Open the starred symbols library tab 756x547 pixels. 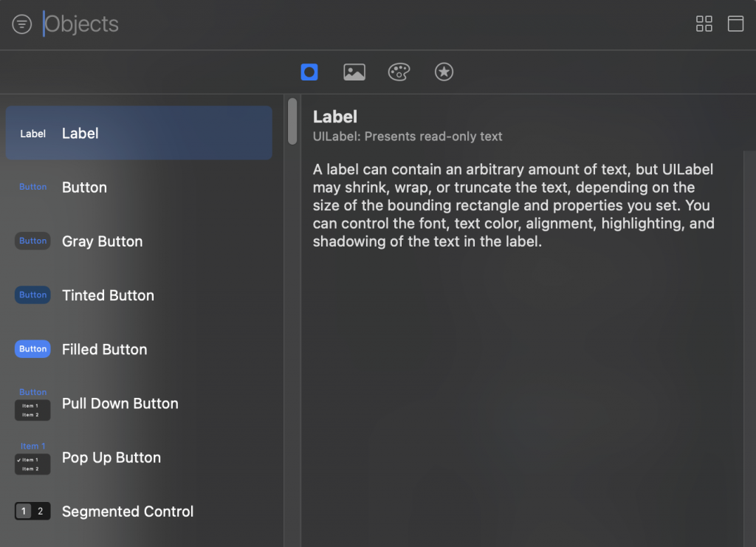444,72
